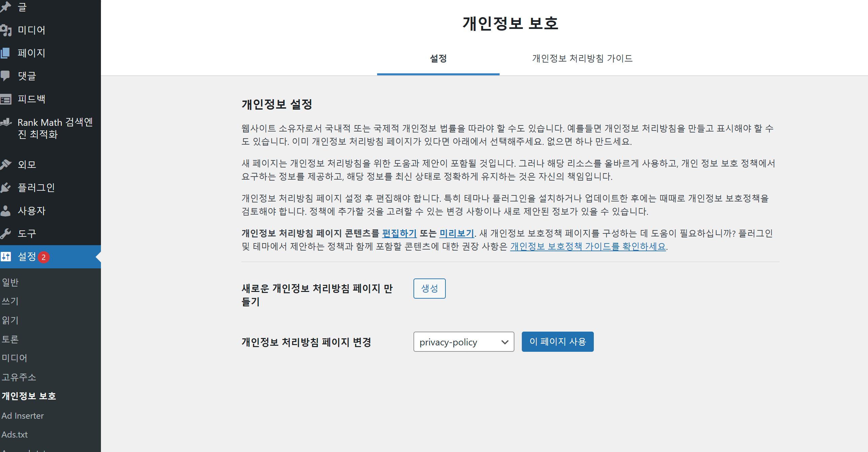868x452 pixels.
Task: Open the 미디어 library icon
Action: 7,30
